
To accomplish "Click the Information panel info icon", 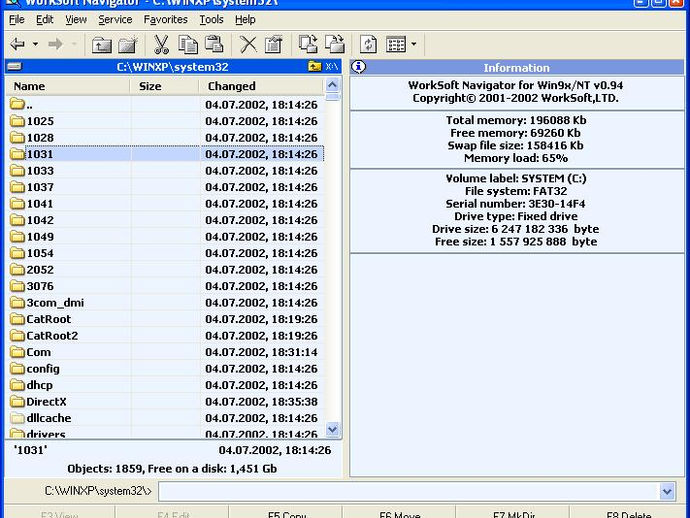I will point(359,67).
